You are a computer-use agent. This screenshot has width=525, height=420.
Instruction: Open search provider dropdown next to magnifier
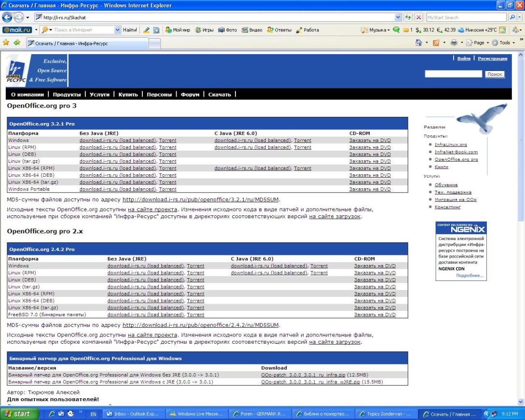(520, 17)
